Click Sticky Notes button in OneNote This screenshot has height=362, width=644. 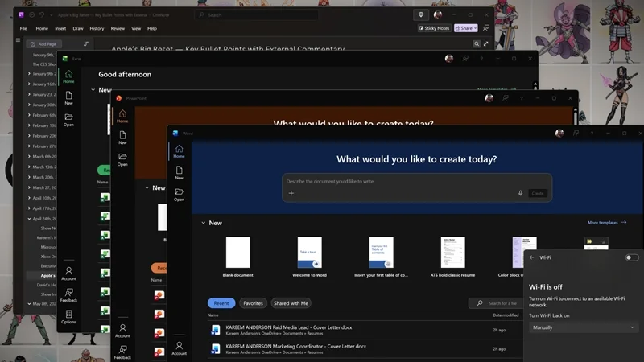click(434, 28)
